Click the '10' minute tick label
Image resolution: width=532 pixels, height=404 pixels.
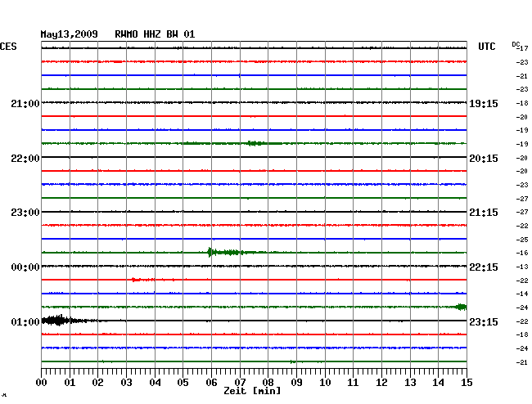pos(325,383)
